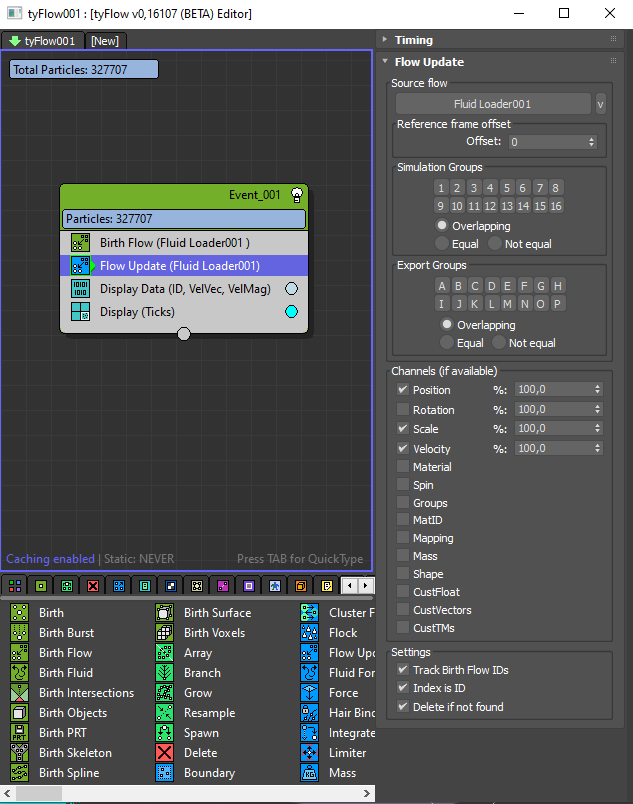The width and height of the screenshot is (633, 804).
Task: Uncheck the Position channel
Action: pyautogui.click(x=403, y=390)
